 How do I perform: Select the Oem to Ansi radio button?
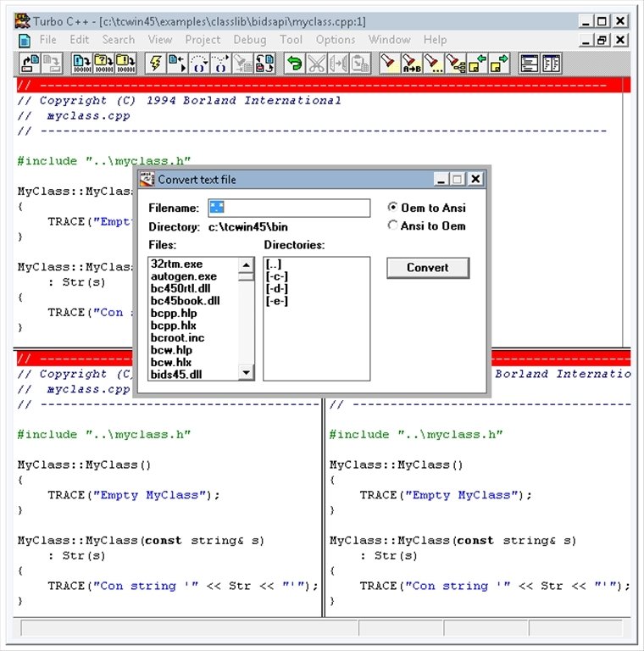pos(392,207)
